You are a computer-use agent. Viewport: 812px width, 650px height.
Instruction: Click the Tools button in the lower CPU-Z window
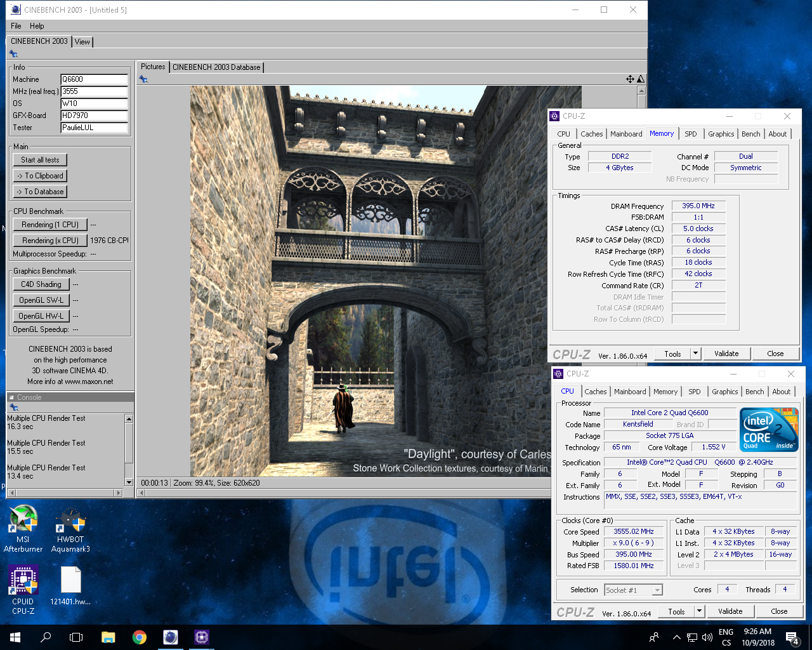676,611
